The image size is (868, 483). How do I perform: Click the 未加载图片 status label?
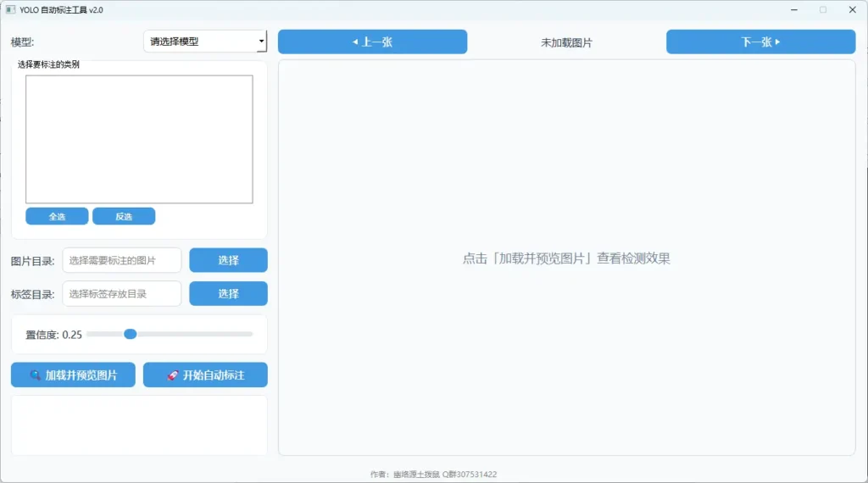(x=566, y=42)
